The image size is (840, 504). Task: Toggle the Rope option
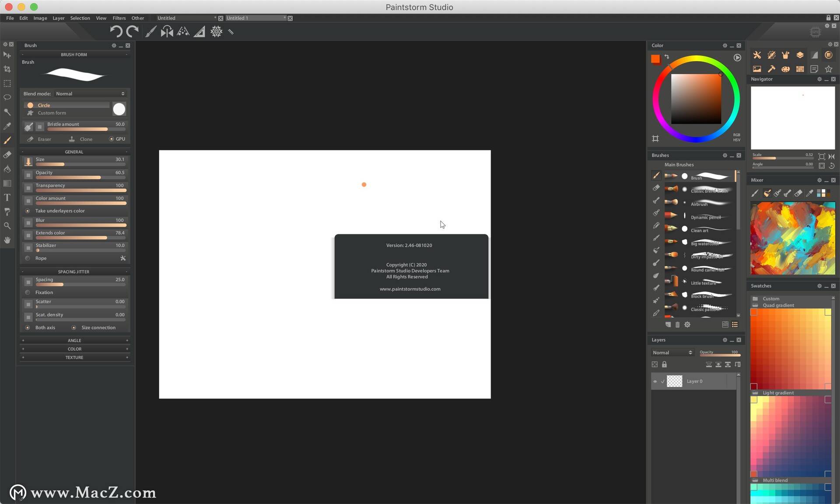(x=36, y=258)
